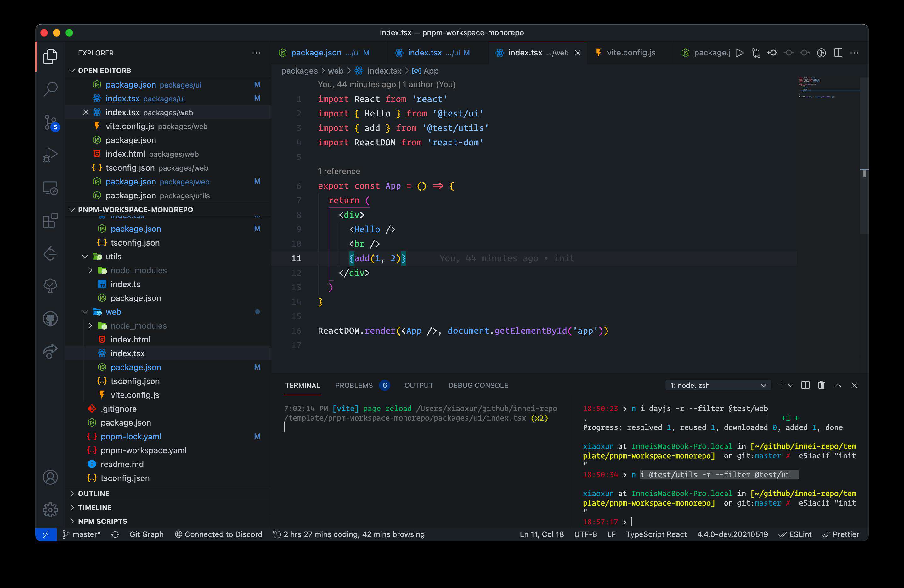Select the Debug Console panel tab
904x588 pixels.
[x=478, y=385]
